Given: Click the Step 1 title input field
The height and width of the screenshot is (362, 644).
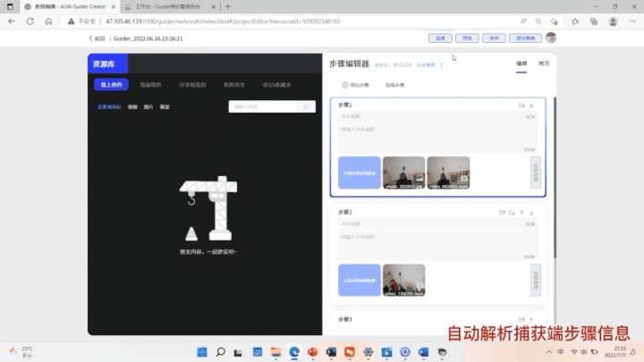Looking at the screenshot, I should [x=437, y=116].
